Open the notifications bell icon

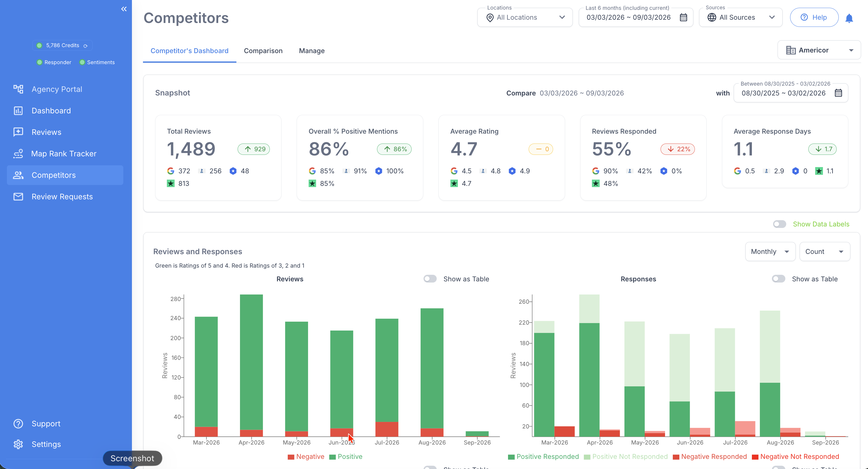[849, 18]
